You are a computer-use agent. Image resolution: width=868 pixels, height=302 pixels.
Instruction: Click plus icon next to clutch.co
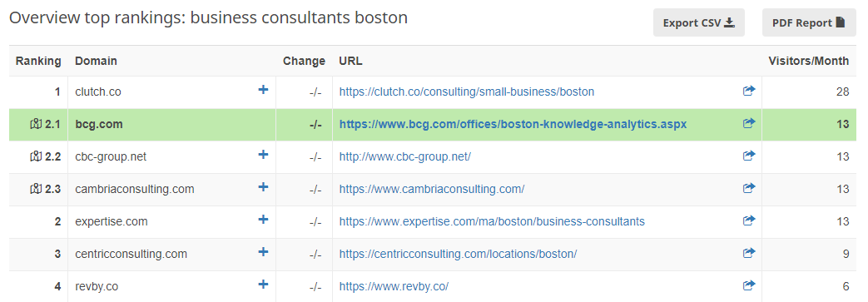click(x=264, y=89)
